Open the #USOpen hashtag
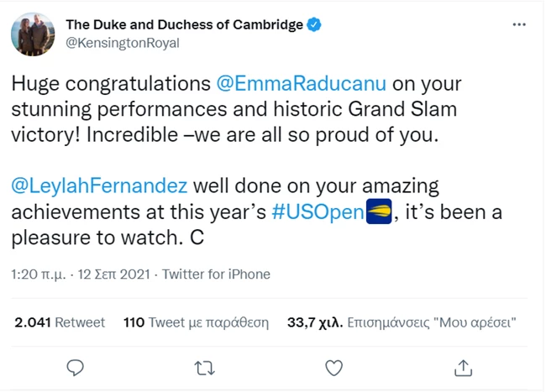The height and width of the screenshot is (392, 546). point(318,212)
